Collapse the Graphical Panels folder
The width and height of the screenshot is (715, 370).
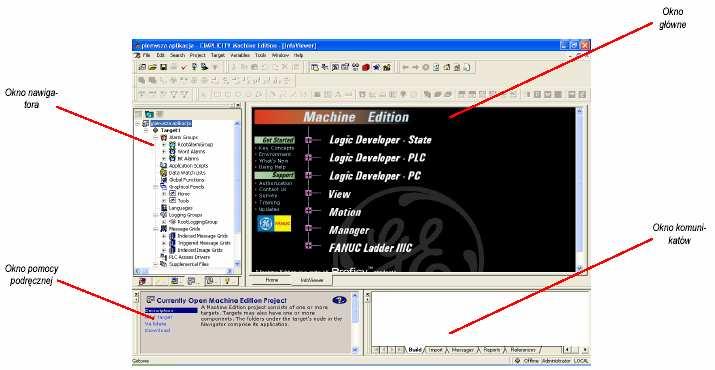(x=155, y=187)
